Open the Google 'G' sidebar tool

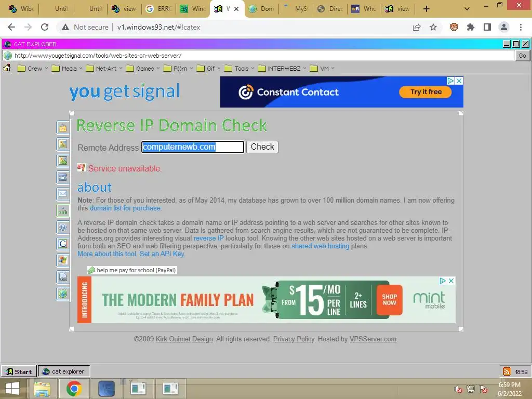(x=63, y=244)
